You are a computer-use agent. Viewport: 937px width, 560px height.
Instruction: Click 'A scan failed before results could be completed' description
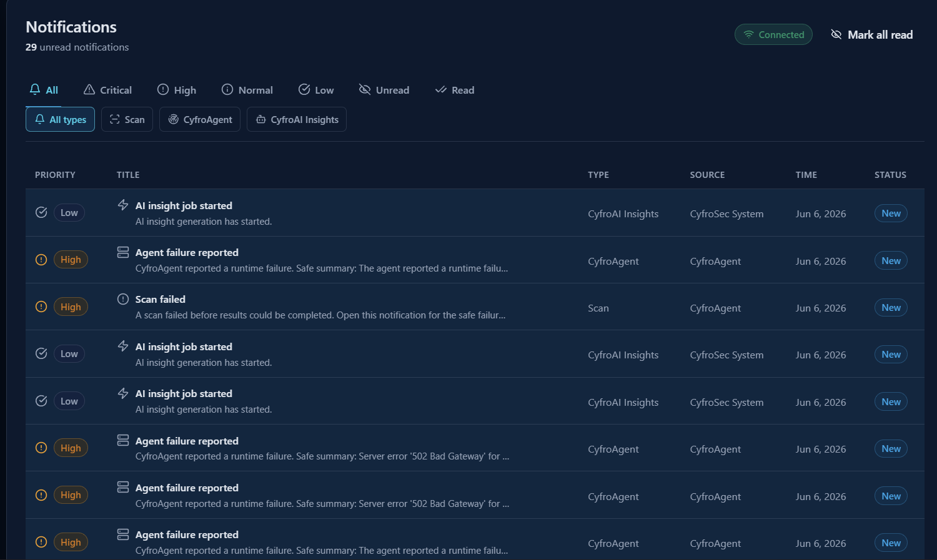[320, 315]
